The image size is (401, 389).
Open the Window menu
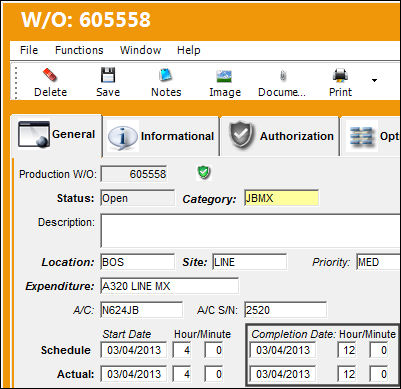point(140,50)
